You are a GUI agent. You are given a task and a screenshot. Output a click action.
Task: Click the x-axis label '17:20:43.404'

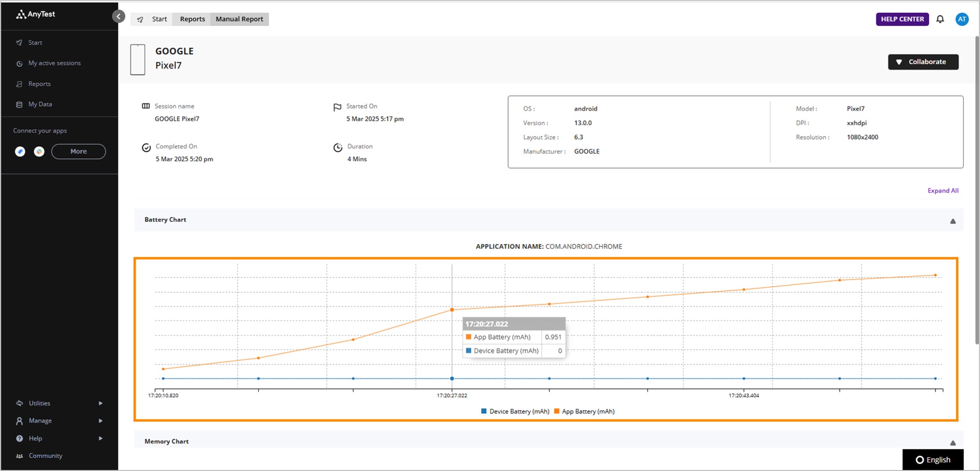click(x=743, y=396)
